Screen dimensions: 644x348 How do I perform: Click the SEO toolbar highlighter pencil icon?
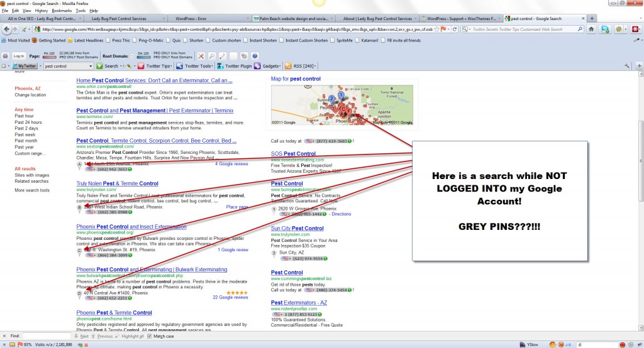222,56
